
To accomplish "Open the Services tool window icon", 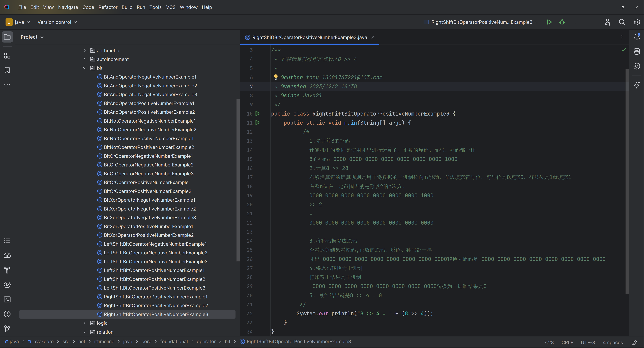I will [7, 285].
